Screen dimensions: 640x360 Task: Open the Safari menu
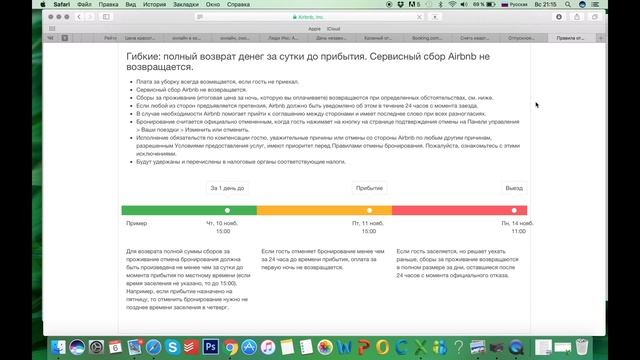62,4
